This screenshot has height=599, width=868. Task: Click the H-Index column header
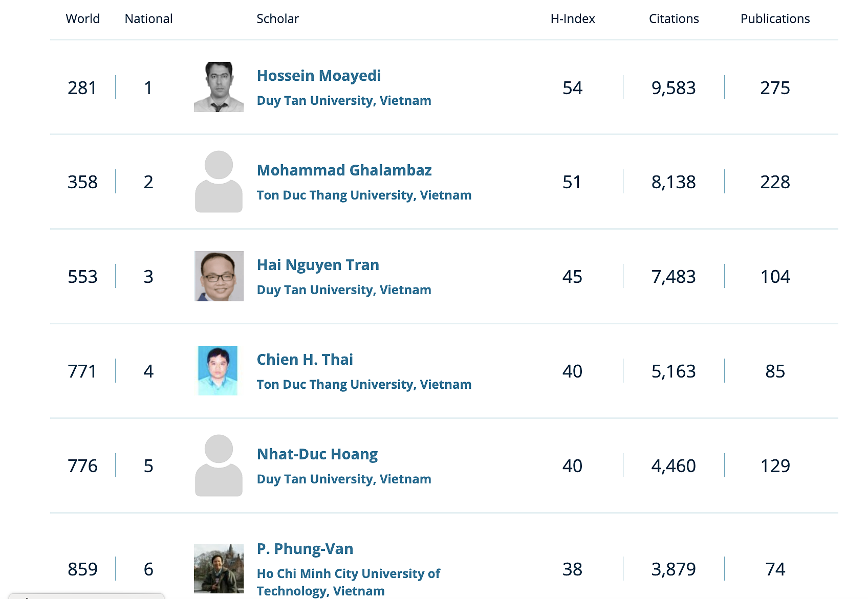point(572,19)
